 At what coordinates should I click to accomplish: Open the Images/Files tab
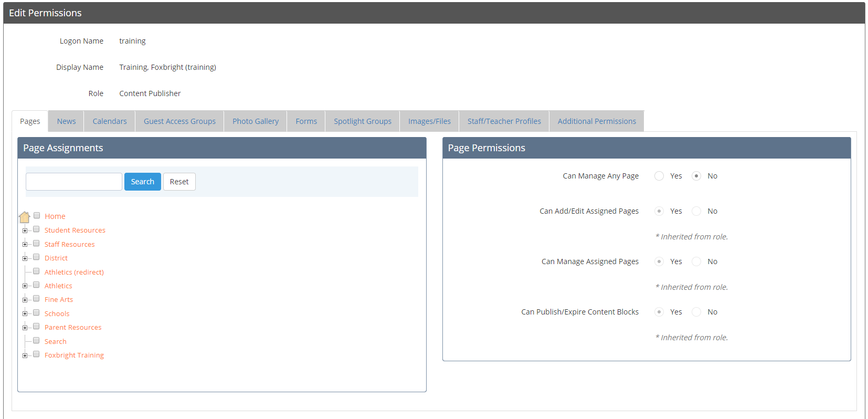[429, 121]
